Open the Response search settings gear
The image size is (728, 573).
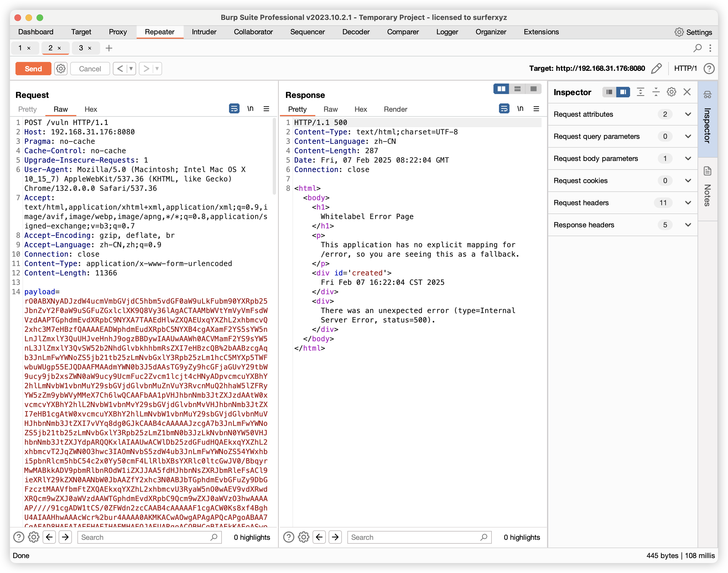(x=304, y=537)
